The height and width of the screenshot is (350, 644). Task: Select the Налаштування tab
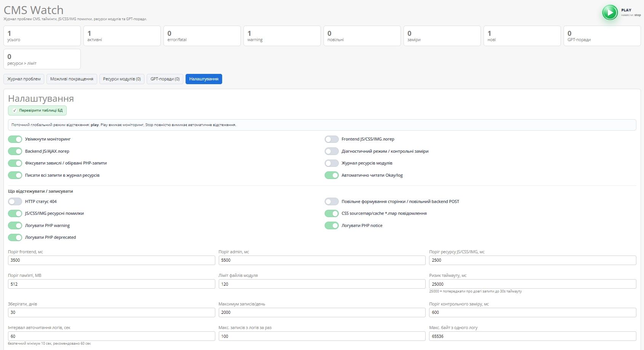coord(204,79)
